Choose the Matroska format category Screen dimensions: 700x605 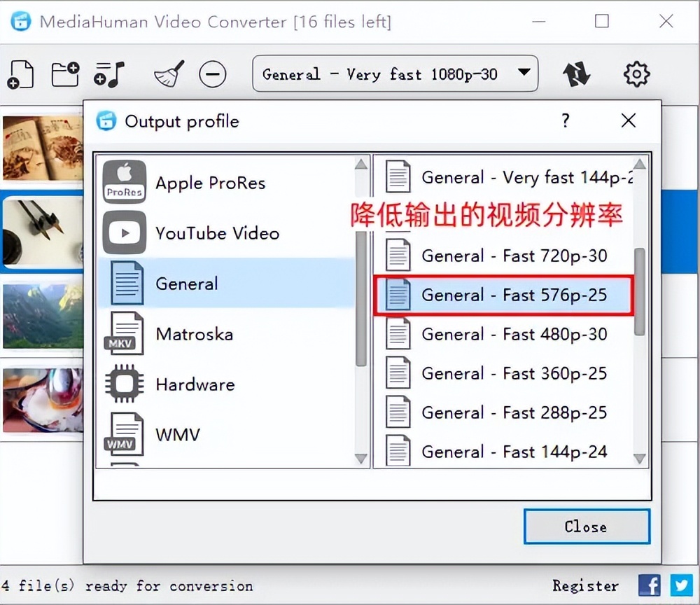[194, 334]
